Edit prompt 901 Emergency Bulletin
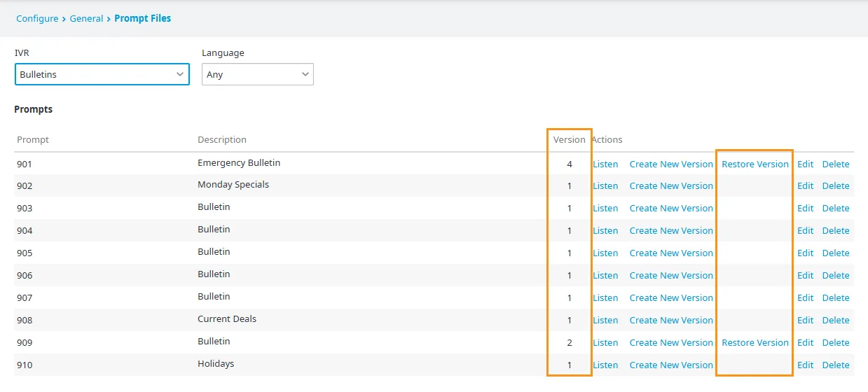This screenshot has width=868, height=392. [x=806, y=164]
